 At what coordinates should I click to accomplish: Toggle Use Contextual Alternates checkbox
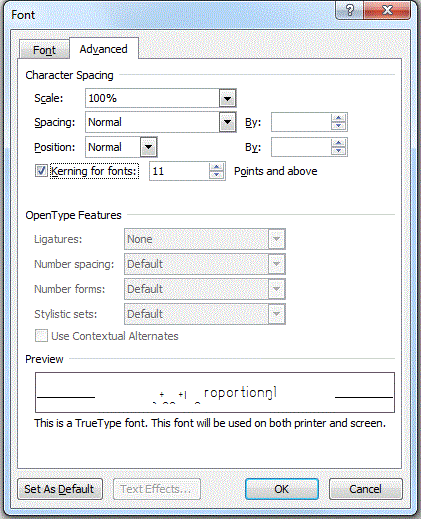(x=41, y=336)
